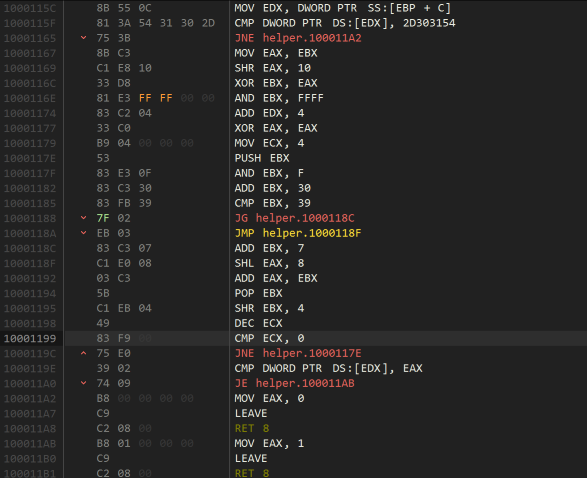The height and width of the screenshot is (478, 587).
Task: Follow the JNE helper.1000117E instruction
Action: pyautogui.click(x=298, y=353)
